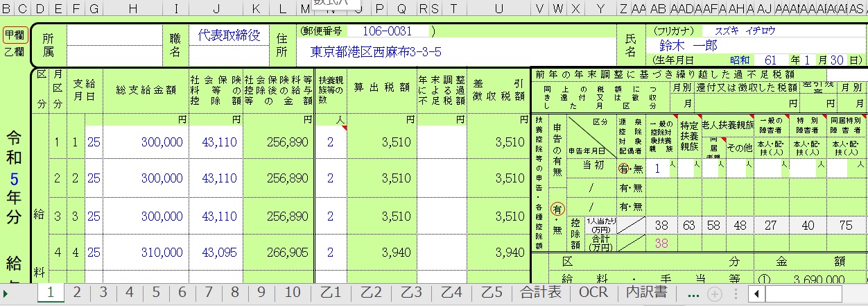Click the add new sheet plus icon
Viewport: 868px width, 306px height.
[715, 293]
